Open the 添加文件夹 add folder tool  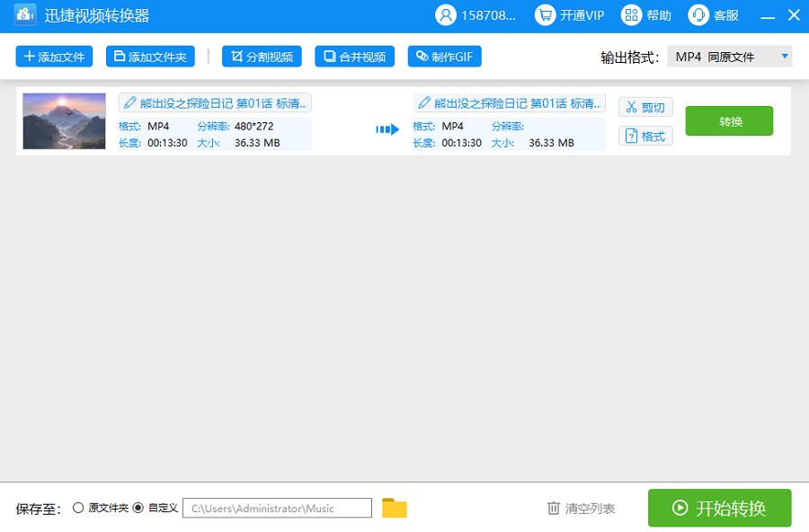pyautogui.click(x=150, y=56)
